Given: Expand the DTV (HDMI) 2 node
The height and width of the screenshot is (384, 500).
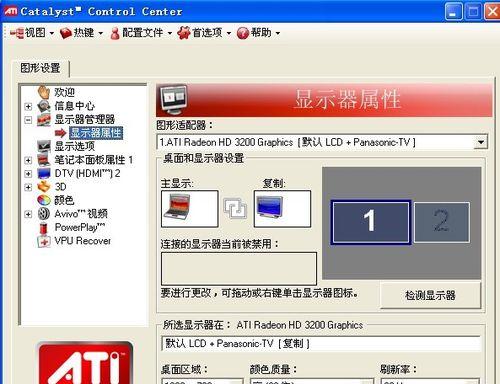Looking at the screenshot, I should click(x=28, y=174).
